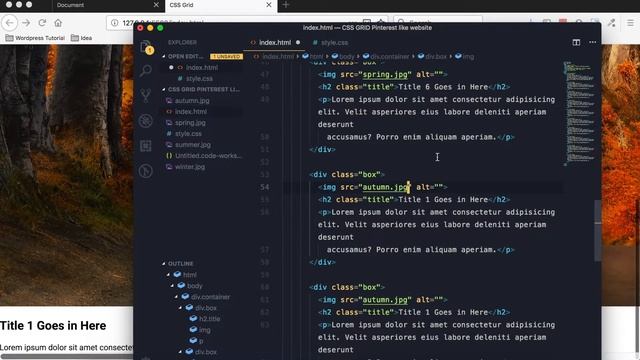Image resolution: width=640 pixels, height=360 pixels.
Task: Switch to the Document browser tab
Action: click(108, 5)
